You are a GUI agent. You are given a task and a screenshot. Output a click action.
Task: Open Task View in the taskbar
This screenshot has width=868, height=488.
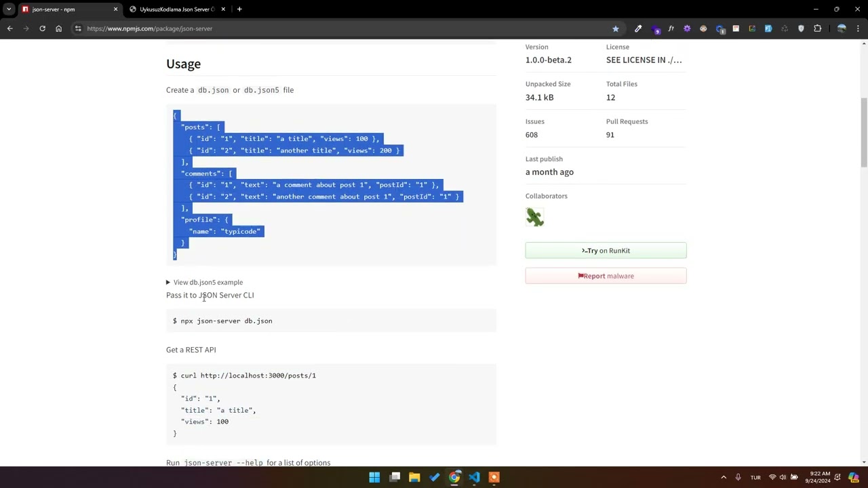click(x=395, y=477)
